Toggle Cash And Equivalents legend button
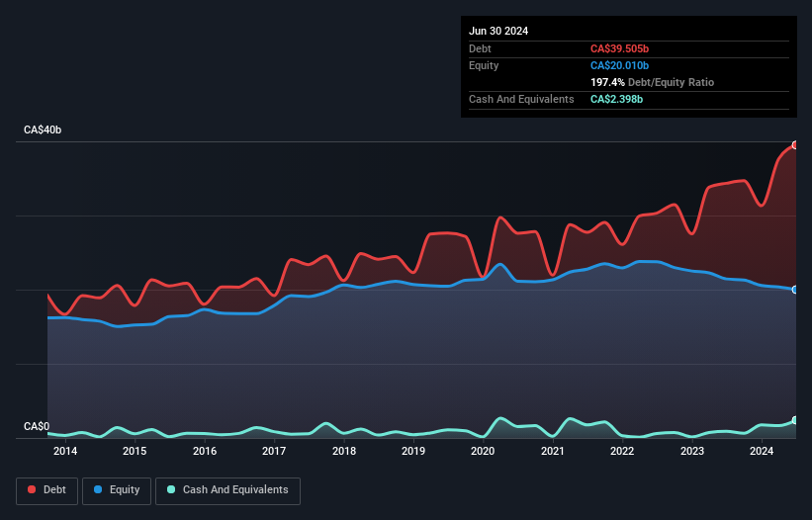The width and height of the screenshot is (812, 520). (227, 490)
